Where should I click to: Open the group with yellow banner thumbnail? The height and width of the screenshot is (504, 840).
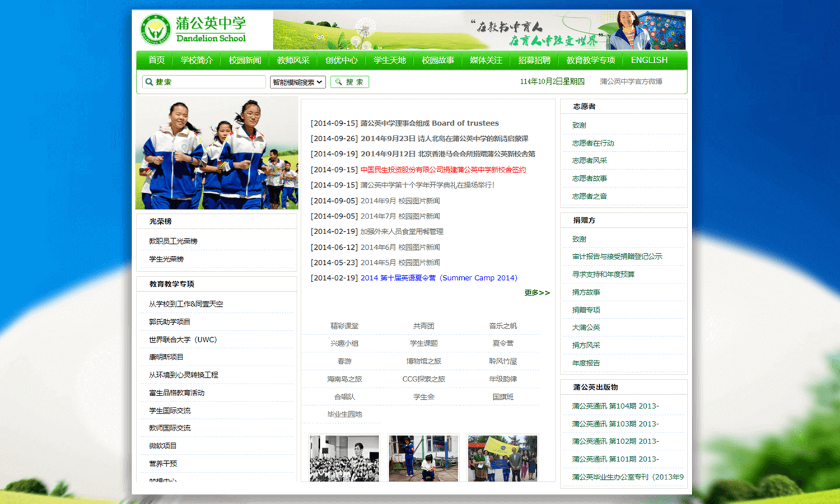click(503, 459)
